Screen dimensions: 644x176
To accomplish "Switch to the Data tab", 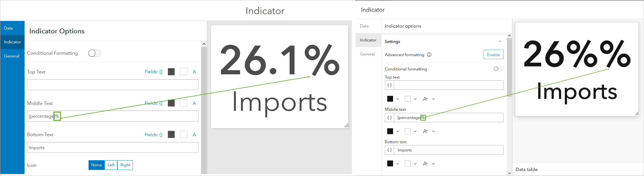I will (364, 26).
